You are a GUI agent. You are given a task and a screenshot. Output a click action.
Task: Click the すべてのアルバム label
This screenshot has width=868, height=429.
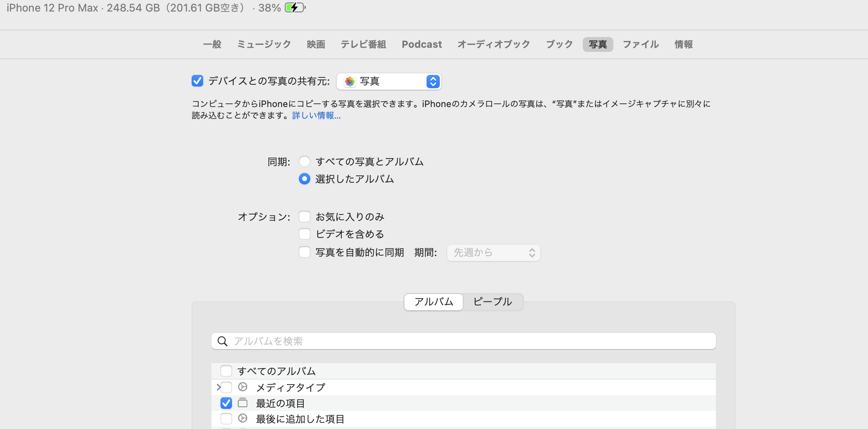click(277, 371)
